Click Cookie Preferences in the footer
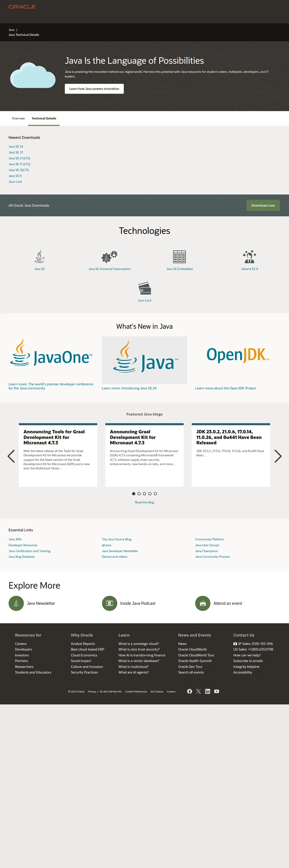The height and width of the screenshot is (868, 289). click(x=136, y=691)
